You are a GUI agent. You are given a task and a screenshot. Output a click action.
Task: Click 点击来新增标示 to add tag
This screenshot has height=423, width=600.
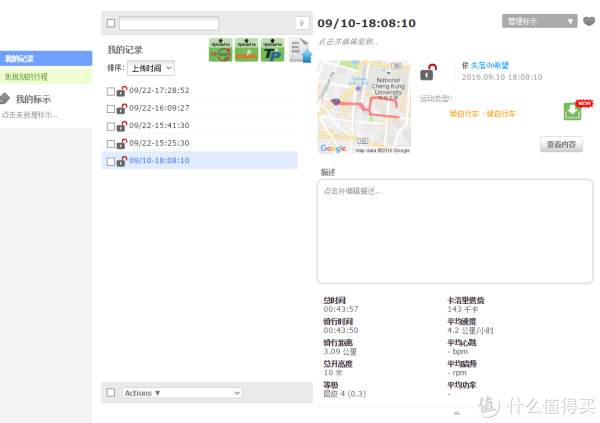click(x=29, y=115)
